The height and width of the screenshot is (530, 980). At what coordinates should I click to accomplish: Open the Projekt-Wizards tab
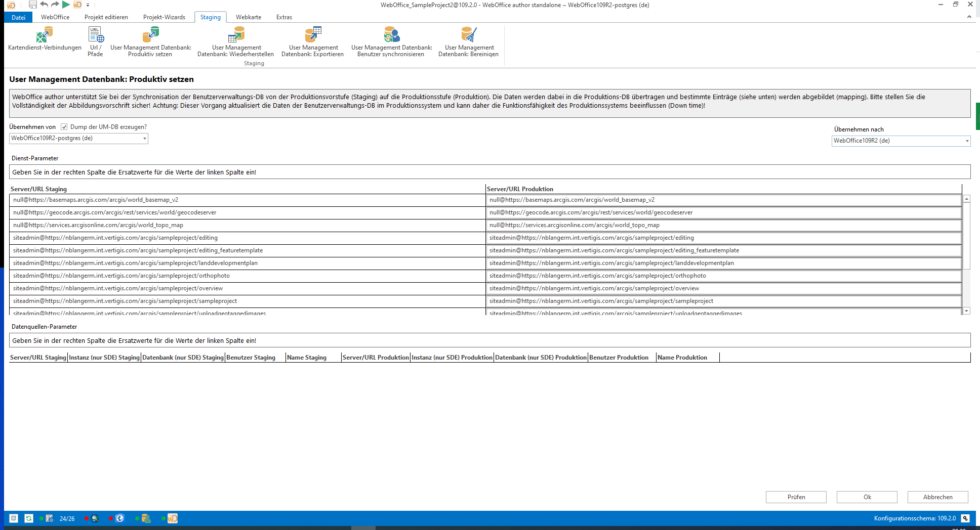tap(165, 17)
